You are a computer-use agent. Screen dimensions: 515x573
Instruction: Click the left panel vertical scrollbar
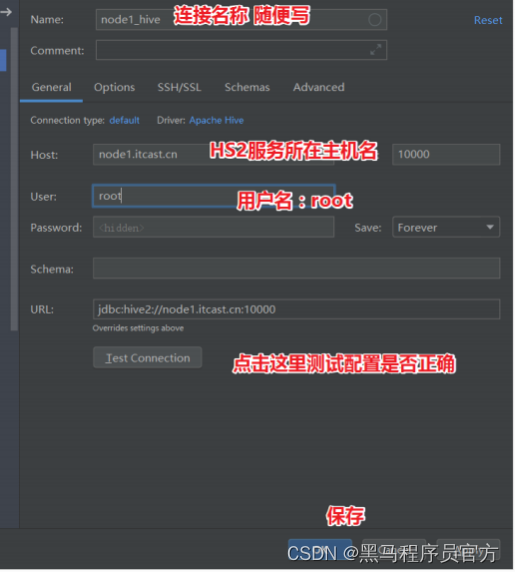(x=14, y=179)
